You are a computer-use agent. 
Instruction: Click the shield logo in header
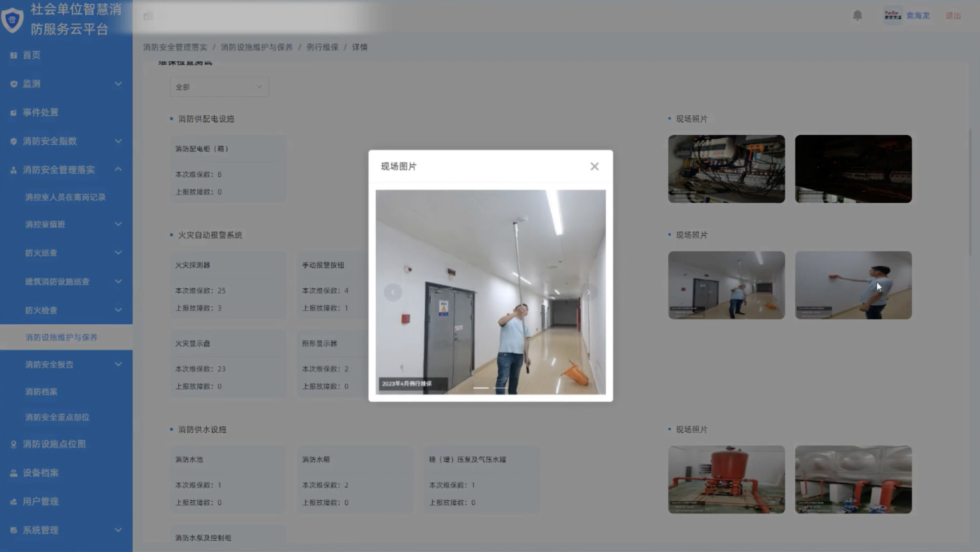tap(12, 19)
